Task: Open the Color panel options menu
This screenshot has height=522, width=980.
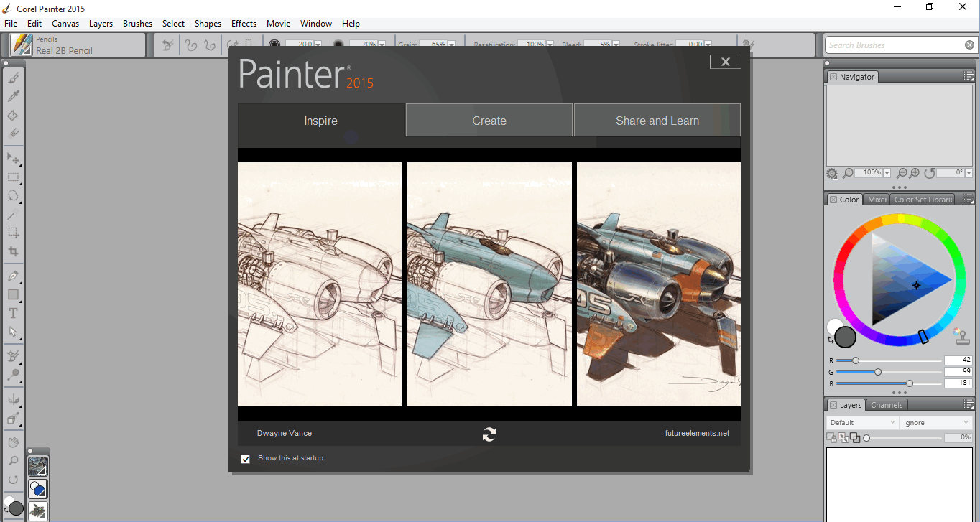Action: point(969,200)
